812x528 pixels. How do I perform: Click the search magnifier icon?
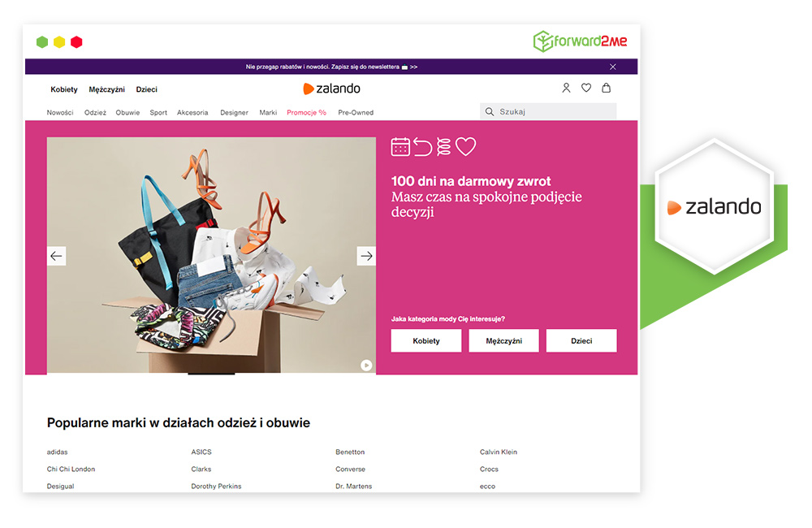(x=490, y=111)
